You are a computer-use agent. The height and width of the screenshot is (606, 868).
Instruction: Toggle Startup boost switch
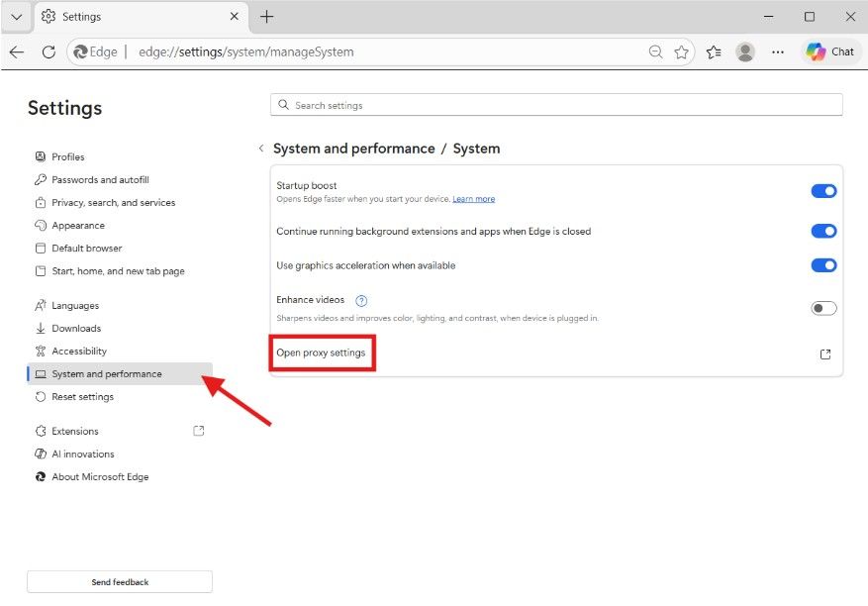click(x=823, y=191)
